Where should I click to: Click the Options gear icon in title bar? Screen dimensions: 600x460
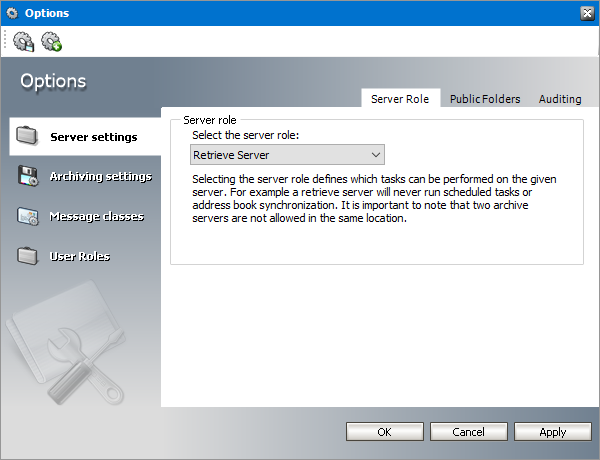12,13
